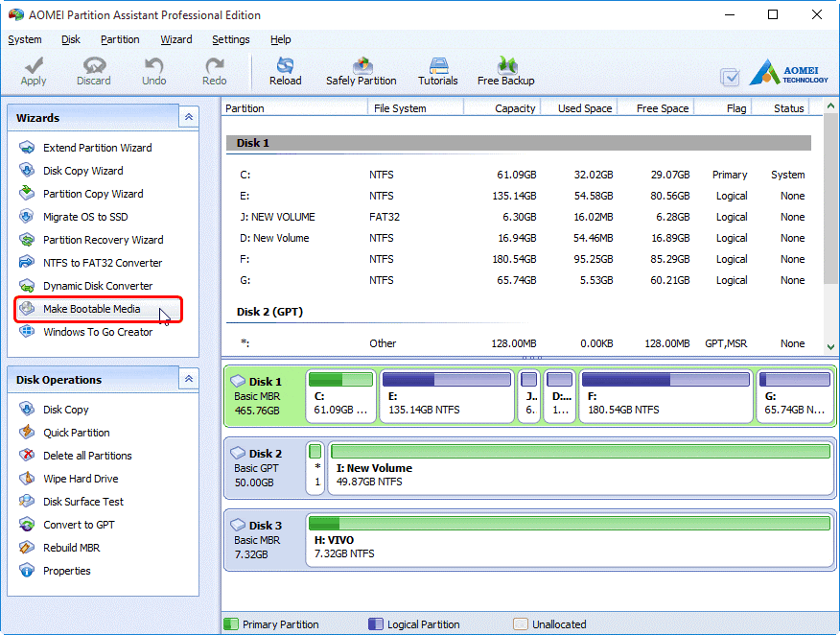
Task: Open disk Properties in Disk Operations
Action: tap(66, 571)
